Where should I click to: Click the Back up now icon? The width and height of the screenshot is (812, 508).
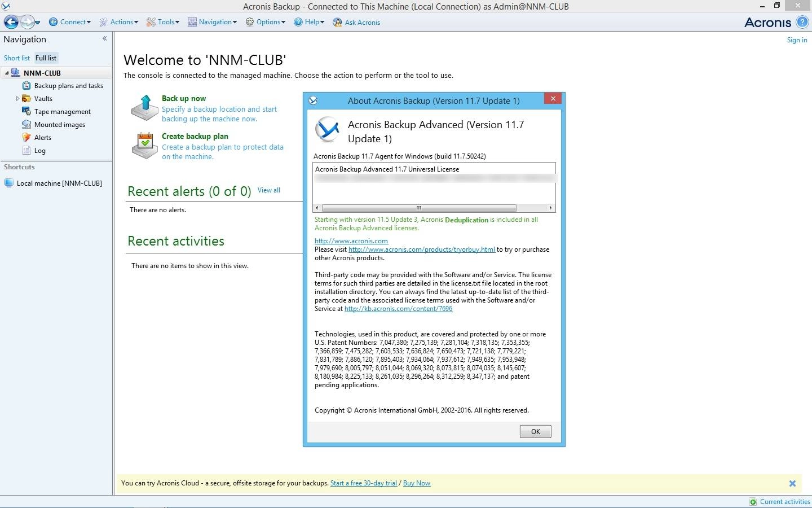pos(144,108)
